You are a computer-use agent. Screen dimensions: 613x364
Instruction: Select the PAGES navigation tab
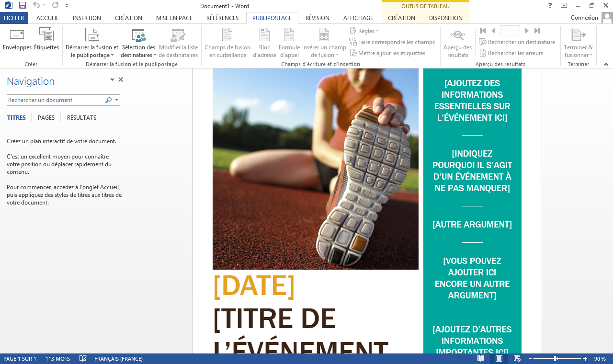coord(46,118)
